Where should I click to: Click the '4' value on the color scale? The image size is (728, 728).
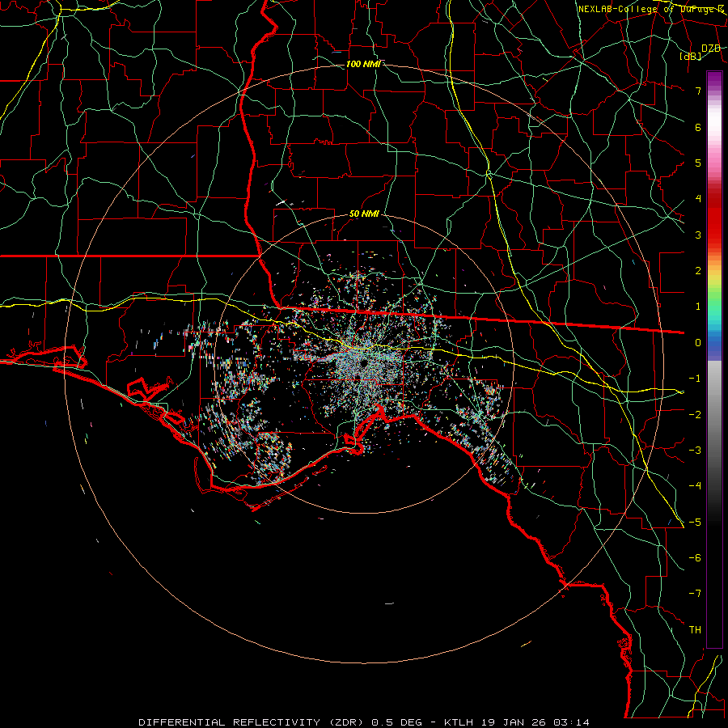click(x=698, y=199)
